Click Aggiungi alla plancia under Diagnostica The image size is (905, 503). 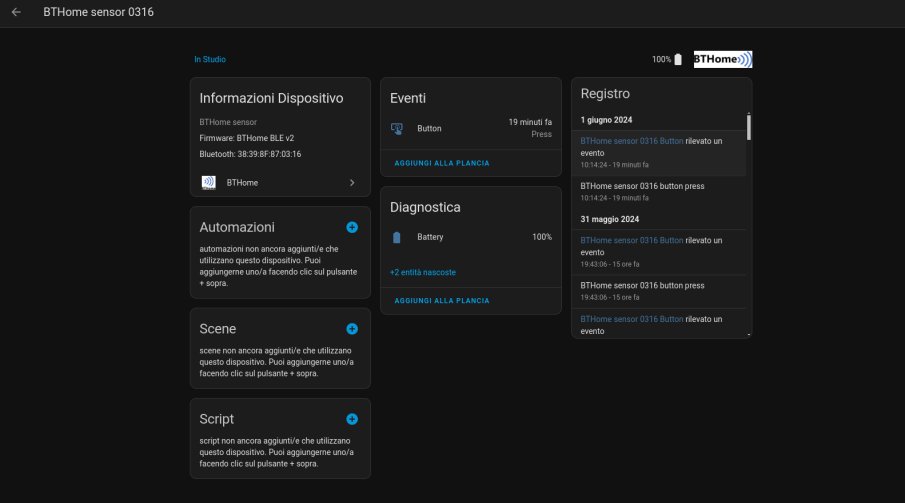tap(442, 301)
